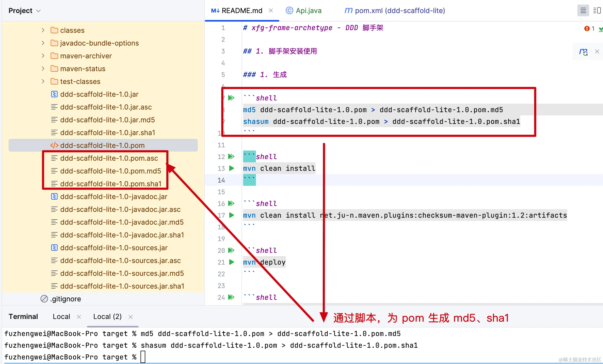Select the .gitignore file

click(66, 299)
